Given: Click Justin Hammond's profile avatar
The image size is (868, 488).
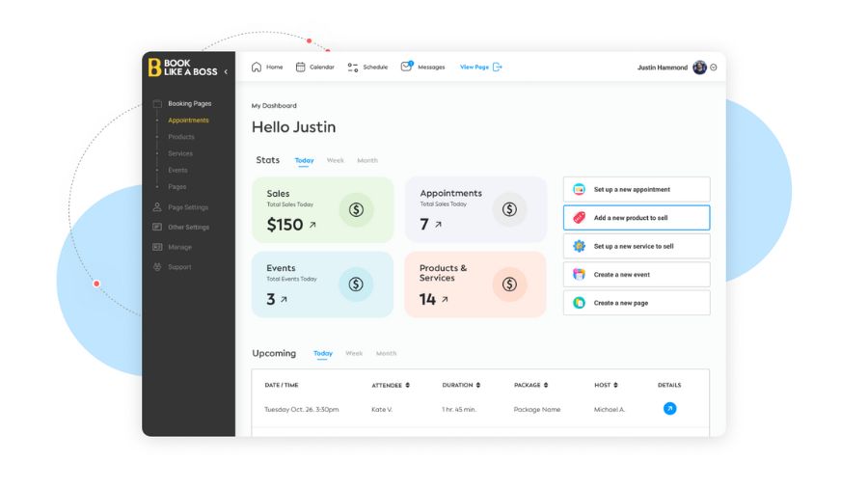Looking at the screenshot, I should pyautogui.click(x=700, y=68).
